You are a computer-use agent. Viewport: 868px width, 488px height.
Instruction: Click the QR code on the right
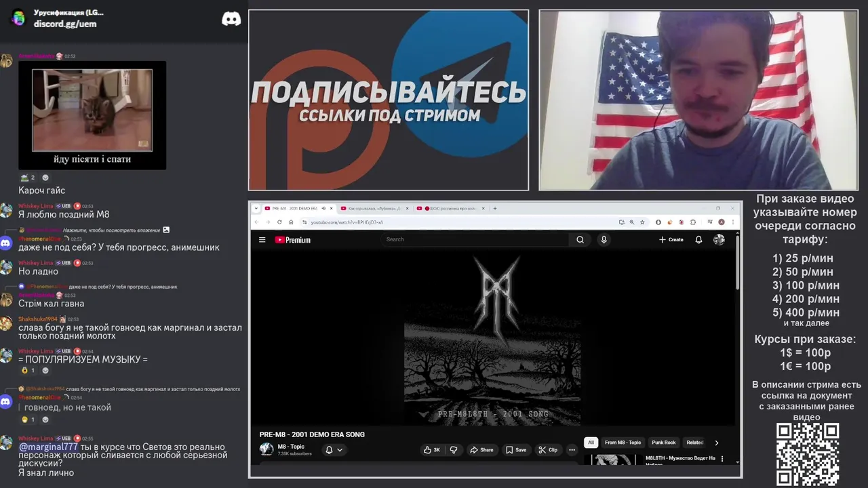tap(808, 454)
